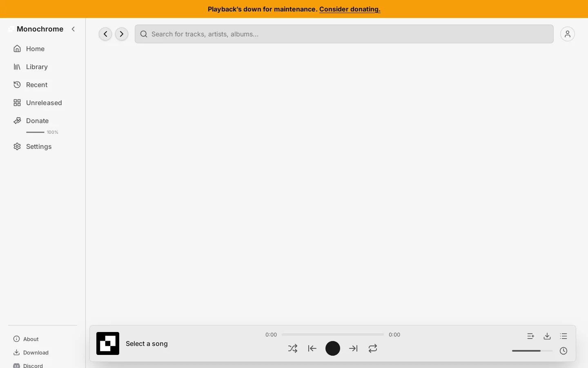This screenshot has width=588, height=368.
Task: Open Settings
Action: point(42,146)
